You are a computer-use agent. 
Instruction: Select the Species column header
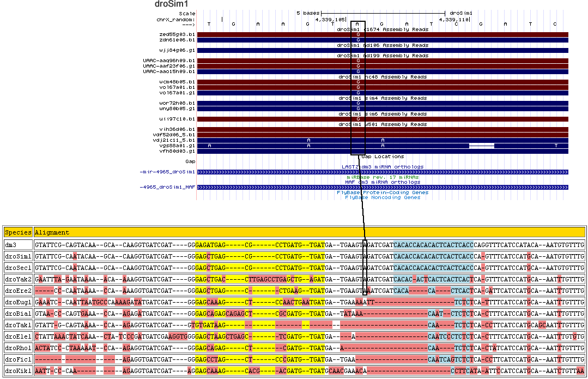18,232
